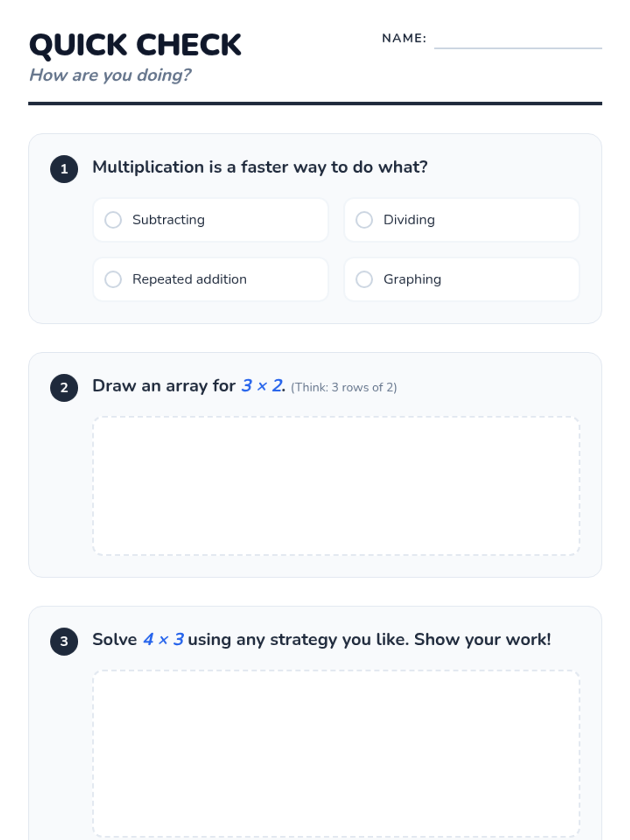This screenshot has height=840, width=630.
Task: Click the question 2 number badge
Action: [64, 388]
